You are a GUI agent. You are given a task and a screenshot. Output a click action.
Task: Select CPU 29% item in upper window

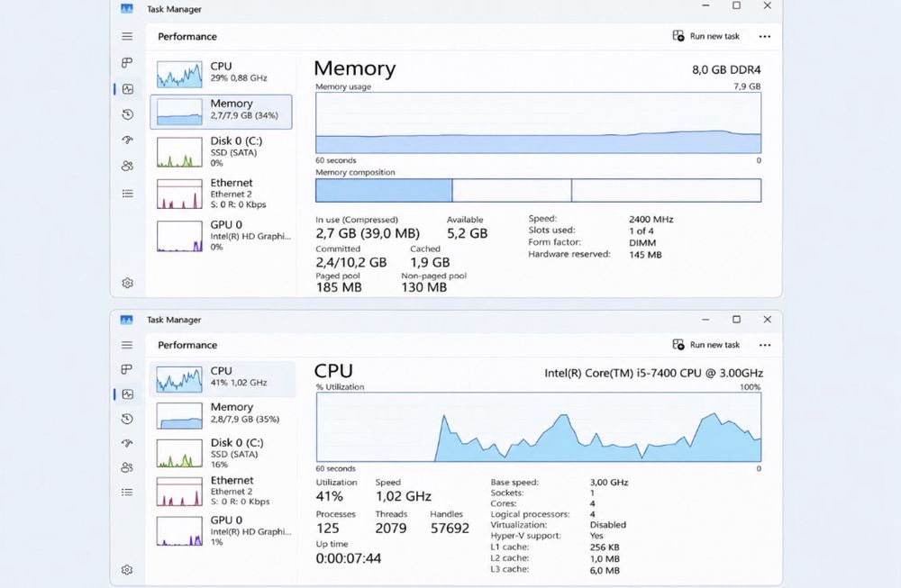click(223, 74)
